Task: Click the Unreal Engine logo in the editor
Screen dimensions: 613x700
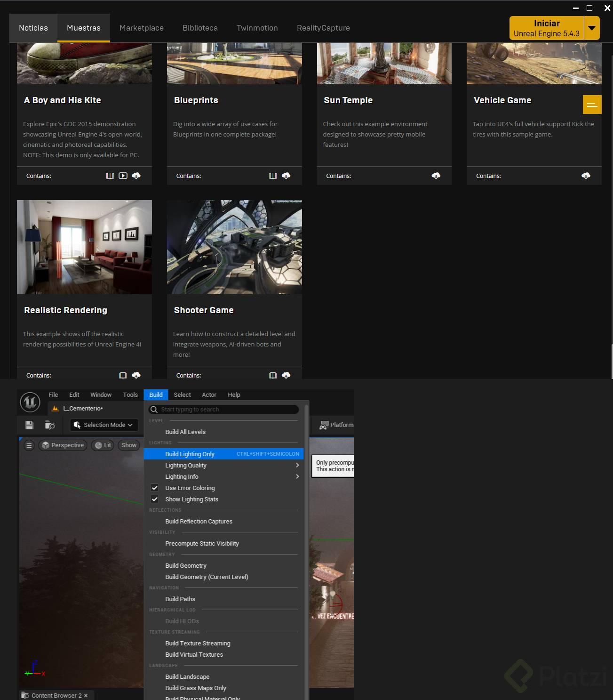Action: (30, 402)
